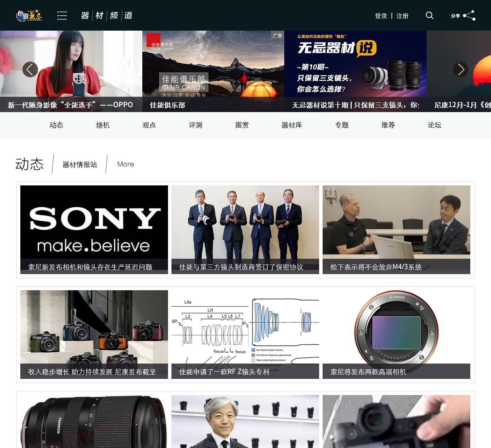The width and height of the screenshot is (491, 448).
Task: Open the OPPO banner with woman in red
Action: 71,71
